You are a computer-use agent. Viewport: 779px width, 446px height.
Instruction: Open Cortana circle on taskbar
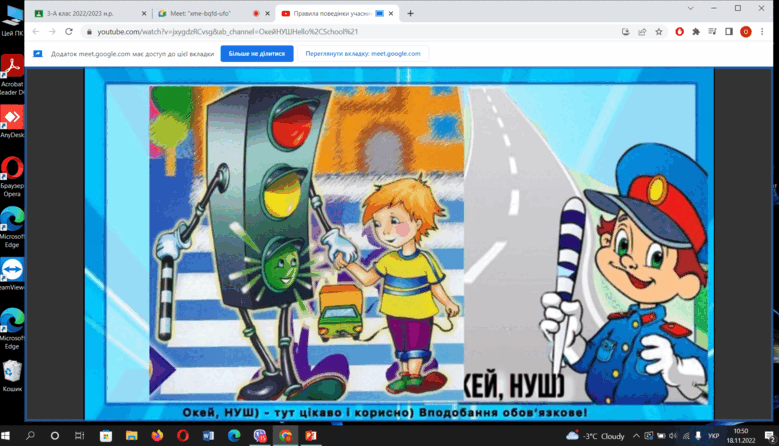point(55,436)
